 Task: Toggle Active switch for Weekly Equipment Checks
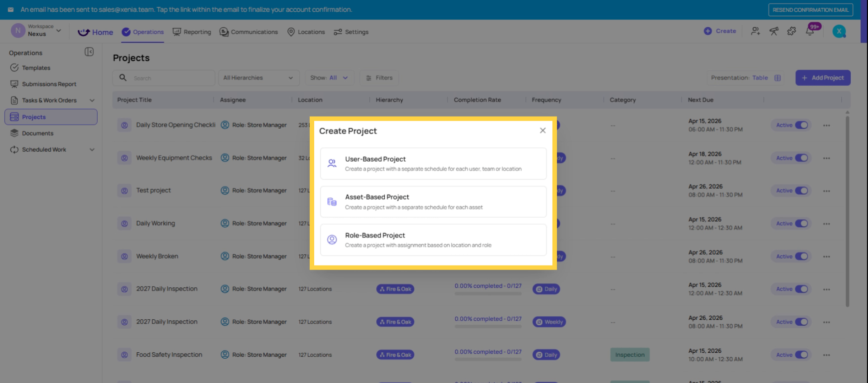(802, 158)
